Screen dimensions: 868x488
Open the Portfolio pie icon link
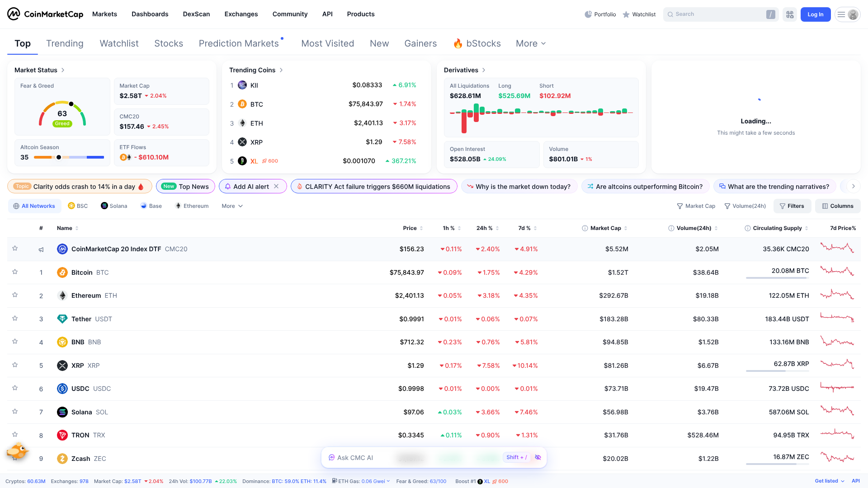pyautogui.click(x=600, y=14)
